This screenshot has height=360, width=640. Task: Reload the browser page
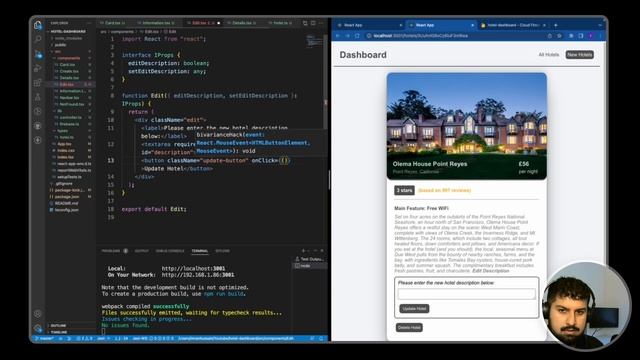click(x=357, y=36)
